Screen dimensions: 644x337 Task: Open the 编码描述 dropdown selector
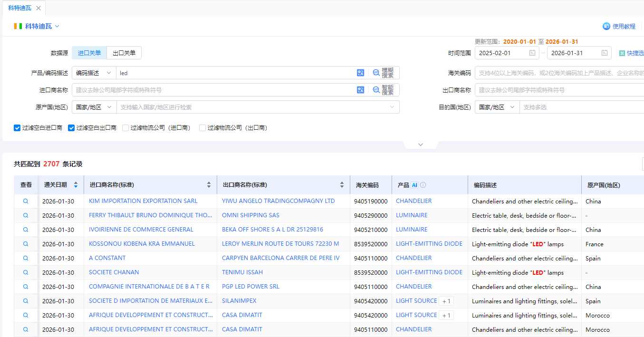tap(93, 72)
